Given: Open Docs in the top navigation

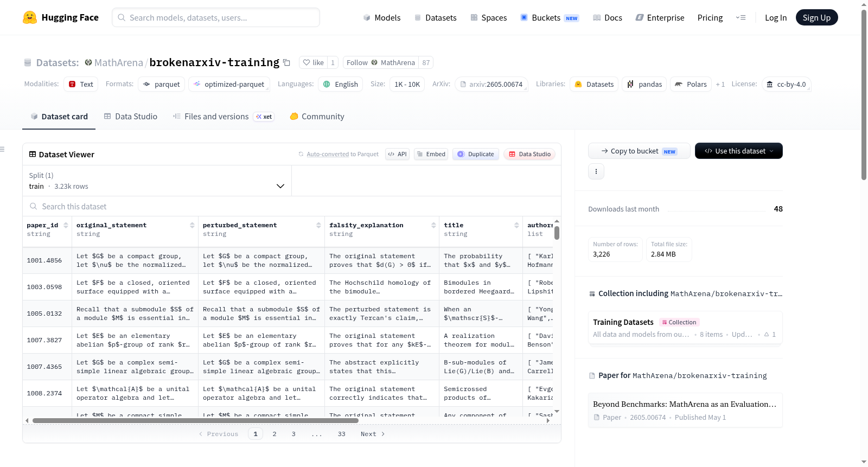Looking at the screenshot, I should pyautogui.click(x=608, y=17).
